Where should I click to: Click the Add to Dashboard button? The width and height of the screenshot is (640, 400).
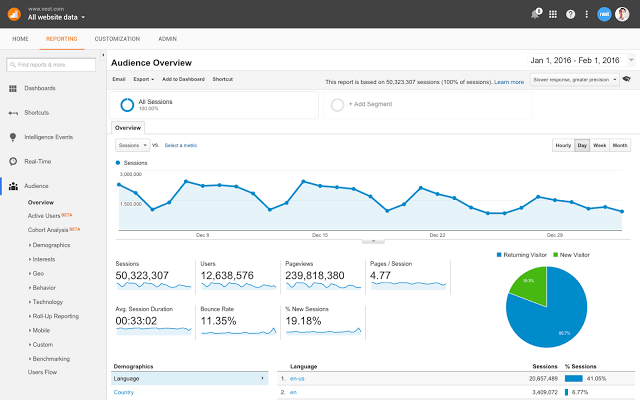click(x=185, y=78)
